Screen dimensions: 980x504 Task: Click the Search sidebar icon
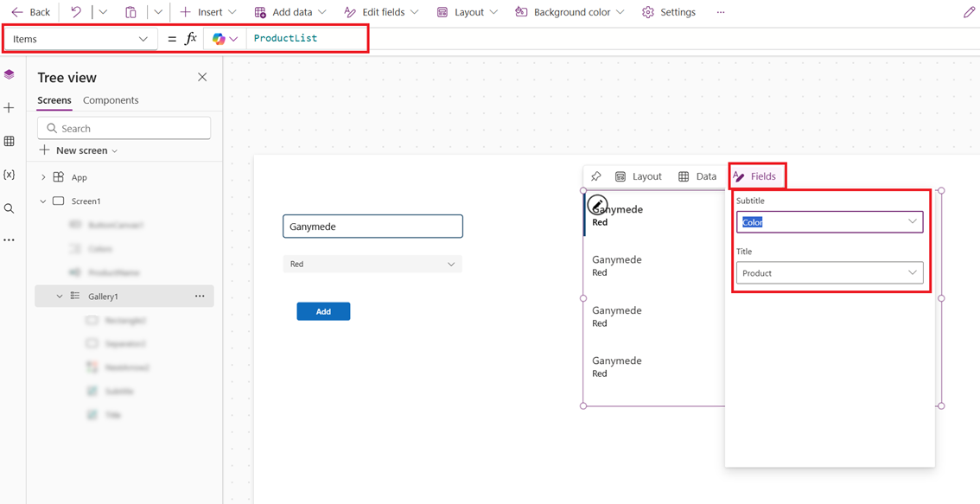(9, 208)
